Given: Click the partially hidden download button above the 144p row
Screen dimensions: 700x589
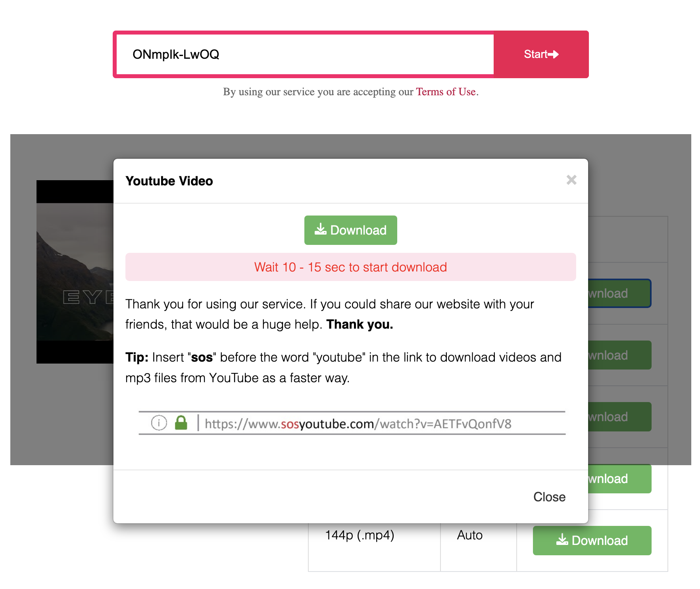Looking at the screenshot, I should [619, 479].
